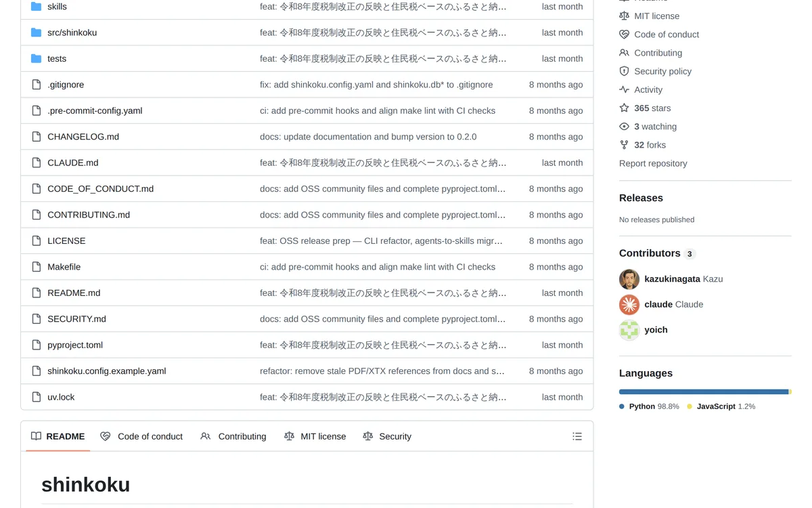The height and width of the screenshot is (508, 812).
Task: Open CODE_OF_CONDUCT.md file
Action: coord(100,189)
